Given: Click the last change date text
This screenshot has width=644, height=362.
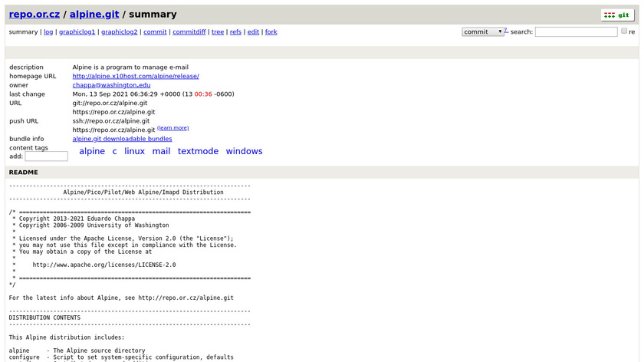Looking at the screenshot, I should 153,94.
